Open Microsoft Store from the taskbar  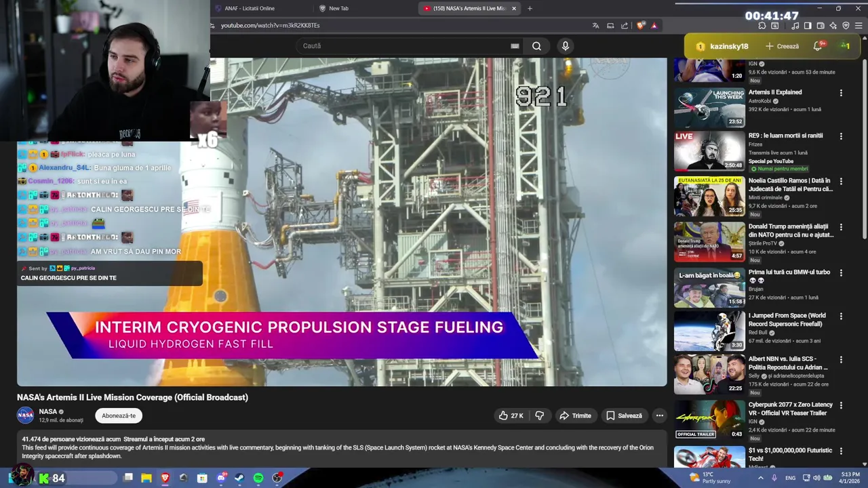click(x=202, y=478)
